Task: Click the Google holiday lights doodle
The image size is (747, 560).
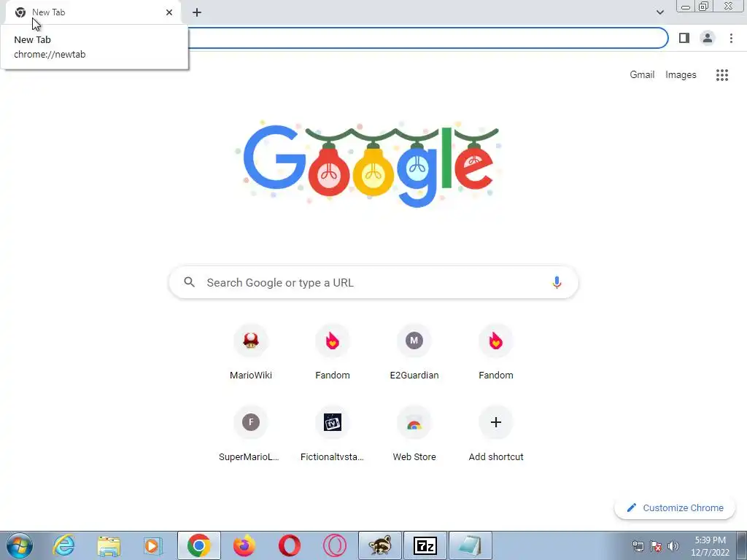Action: coord(368,163)
